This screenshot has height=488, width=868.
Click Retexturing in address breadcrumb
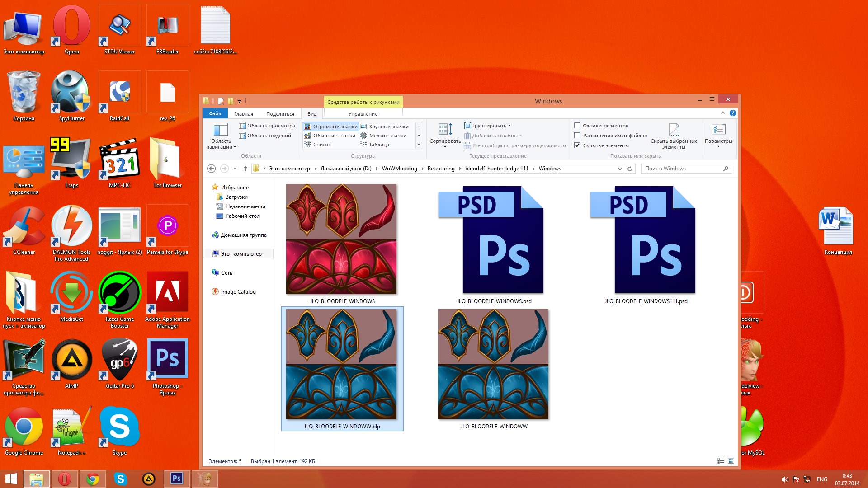click(x=441, y=169)
